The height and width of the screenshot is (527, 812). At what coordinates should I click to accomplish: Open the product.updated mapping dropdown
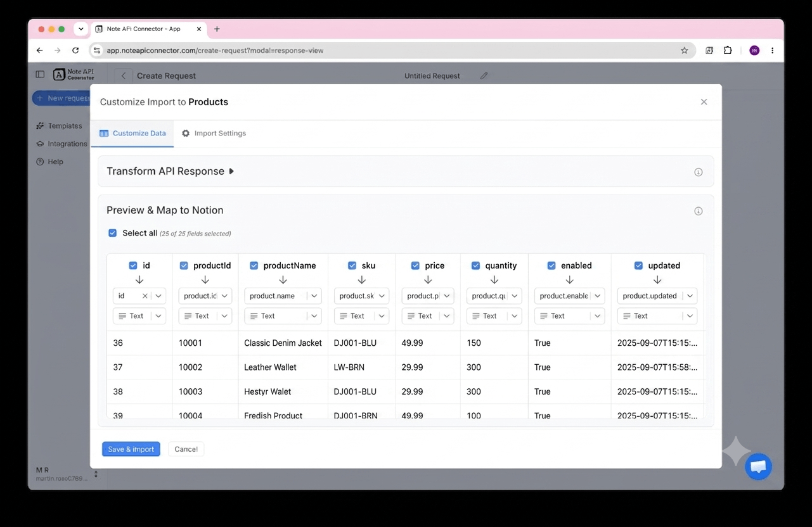657,296
